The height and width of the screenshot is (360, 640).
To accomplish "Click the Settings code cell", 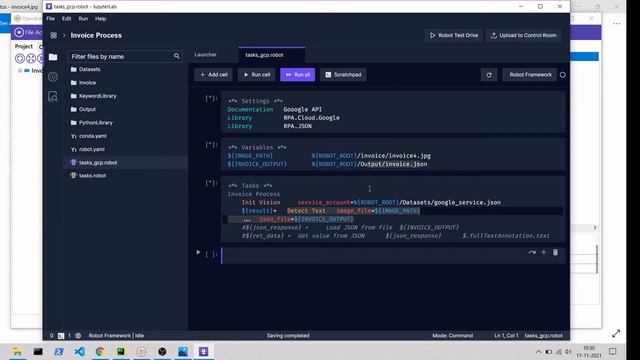I will tap(393, 113).
